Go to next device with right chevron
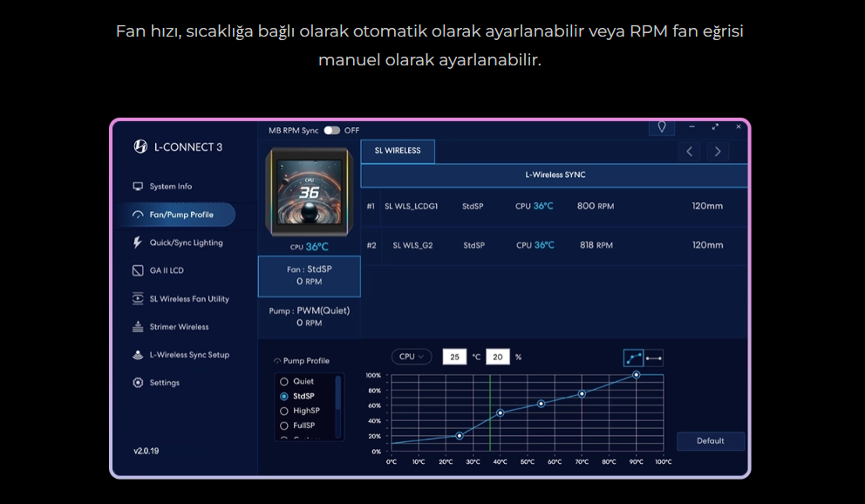 (717, 152)
